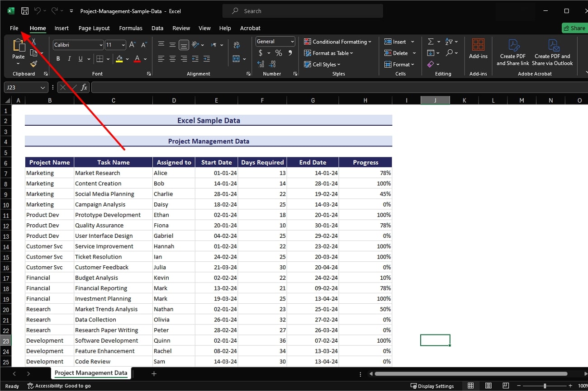Open the General number format dropdown

292,42
